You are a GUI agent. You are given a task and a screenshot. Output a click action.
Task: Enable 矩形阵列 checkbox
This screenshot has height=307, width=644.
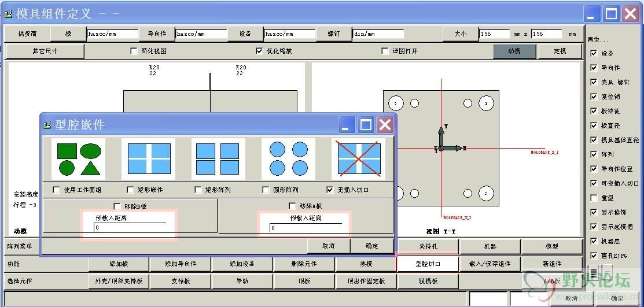pos(198,190)
